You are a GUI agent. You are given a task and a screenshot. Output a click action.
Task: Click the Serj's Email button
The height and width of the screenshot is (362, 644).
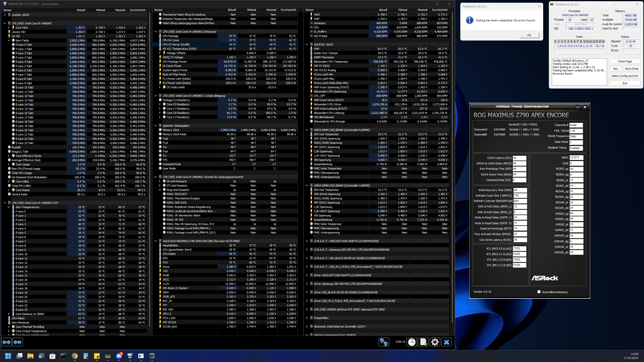point(631,69)
